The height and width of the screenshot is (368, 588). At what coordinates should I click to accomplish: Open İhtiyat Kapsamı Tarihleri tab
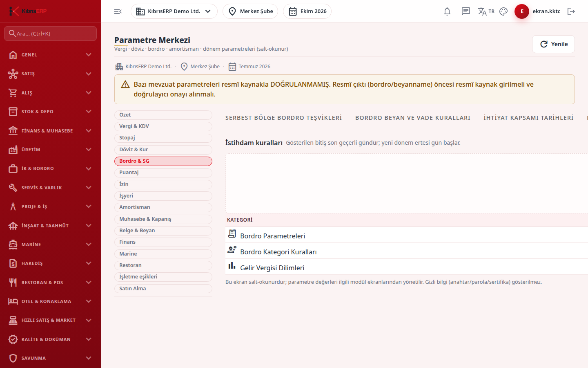pos(528,118)
